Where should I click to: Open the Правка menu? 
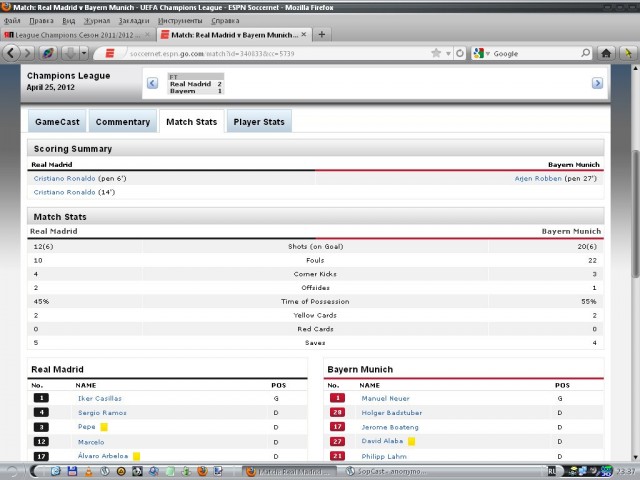pyautogui.click(x=41, y=20)
